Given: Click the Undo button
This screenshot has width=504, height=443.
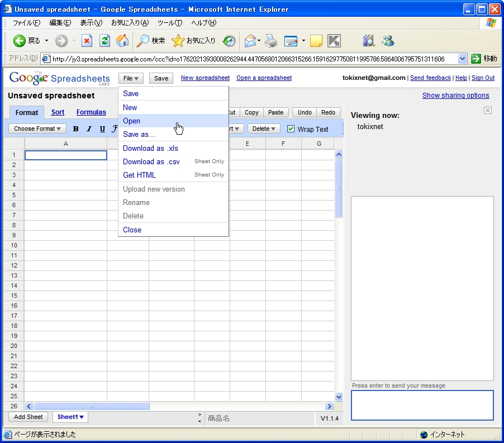Looking at the screenshot, I should (x=305, y=112).
